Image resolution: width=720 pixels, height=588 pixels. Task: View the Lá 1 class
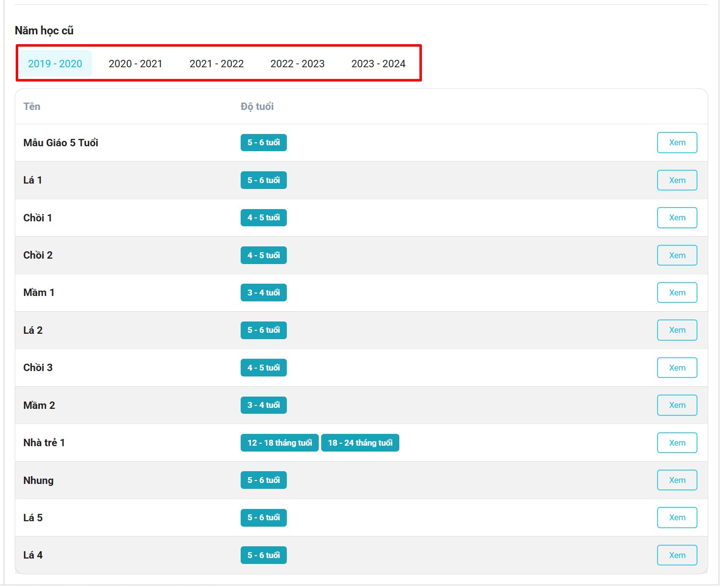(x=677, y=180)
